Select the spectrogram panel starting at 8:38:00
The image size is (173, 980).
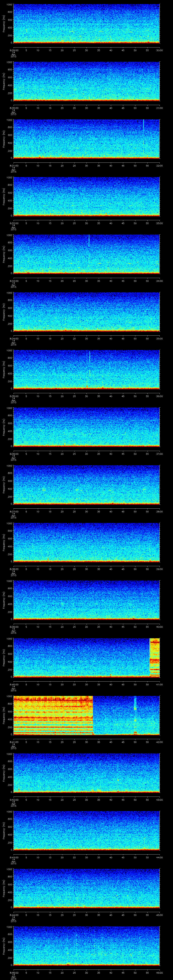click(86, 543)
